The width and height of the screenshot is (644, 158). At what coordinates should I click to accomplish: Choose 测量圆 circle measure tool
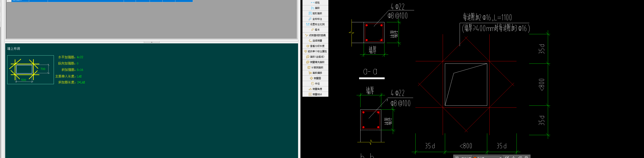coord(315,78)
